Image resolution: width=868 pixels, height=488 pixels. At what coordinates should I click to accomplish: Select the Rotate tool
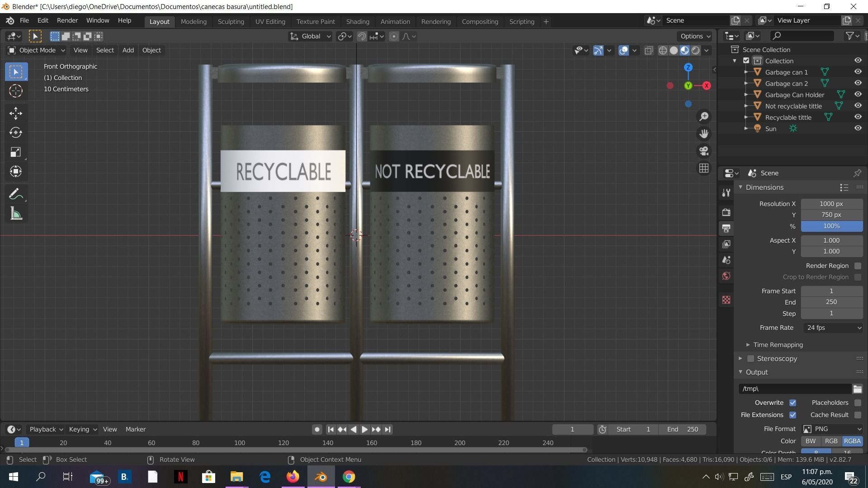click(x=16, y=132)
